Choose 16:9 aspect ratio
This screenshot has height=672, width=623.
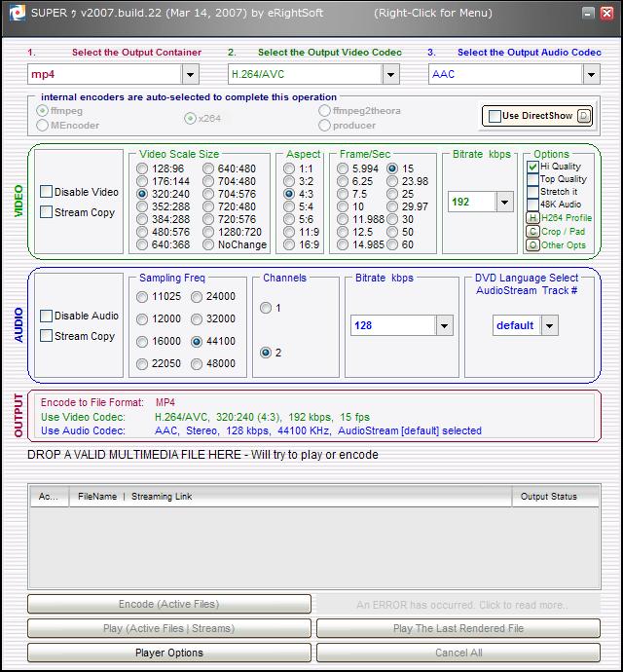pos(289,244)
